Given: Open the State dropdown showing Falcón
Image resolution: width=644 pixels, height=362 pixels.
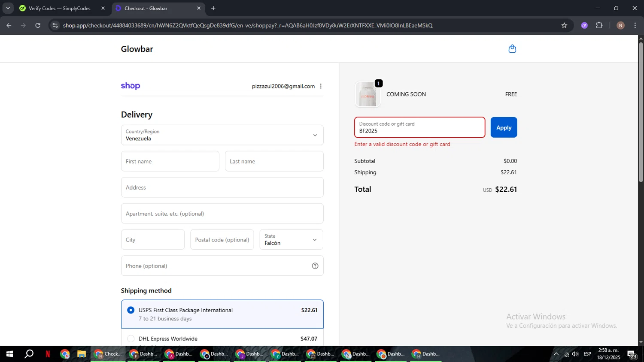Looking at the screenshot, I should click(x=292, y=239).
